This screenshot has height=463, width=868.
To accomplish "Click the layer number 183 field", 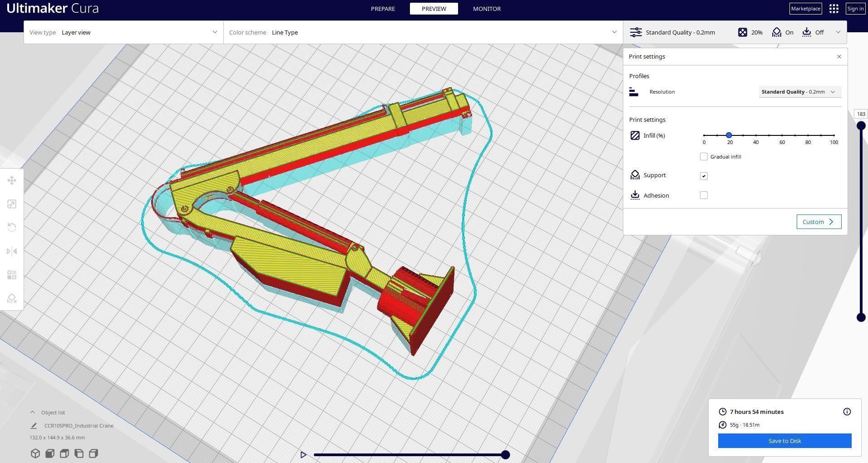I will 861,114.
